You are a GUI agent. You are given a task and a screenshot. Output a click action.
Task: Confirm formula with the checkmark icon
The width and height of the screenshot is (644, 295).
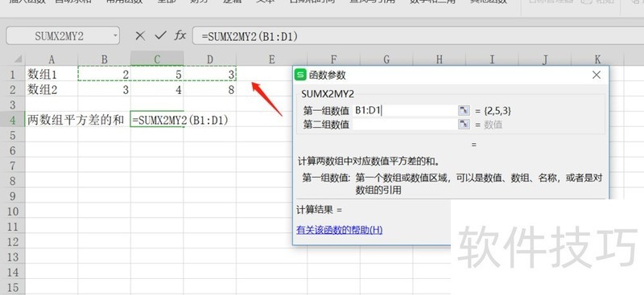point(160,36)
